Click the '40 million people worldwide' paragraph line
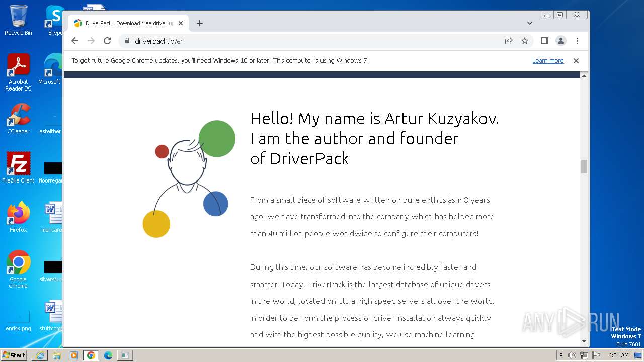644x362 pixels. point(364,233)
